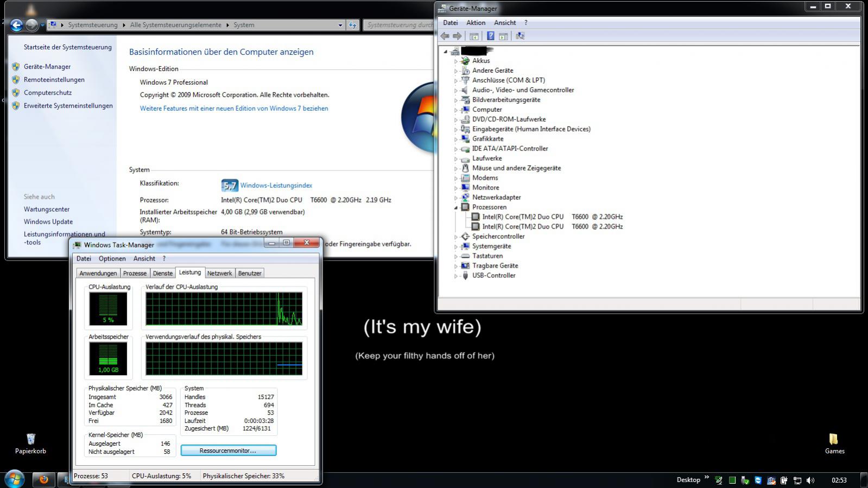Click safely remove hardware tray icon
The image size is (868, 488).
pos(745,480)
